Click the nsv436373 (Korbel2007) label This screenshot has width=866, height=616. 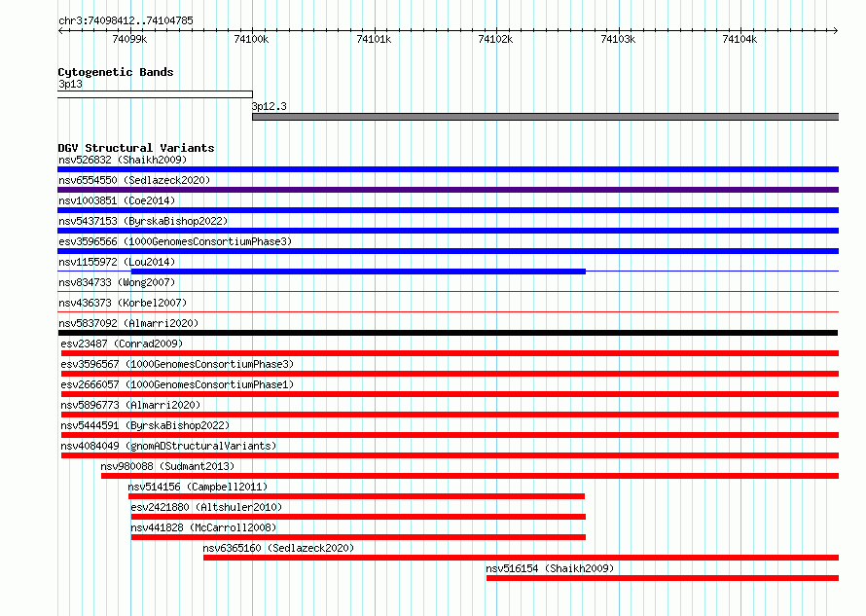pyautogui.click(x=123, y=303)
